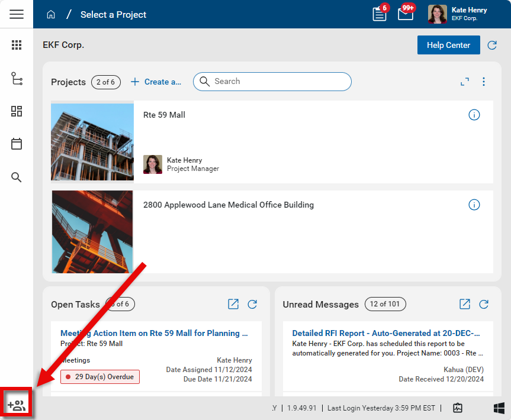Select the 2800 Applewood Lane project thumbnail

pos(92,232)
